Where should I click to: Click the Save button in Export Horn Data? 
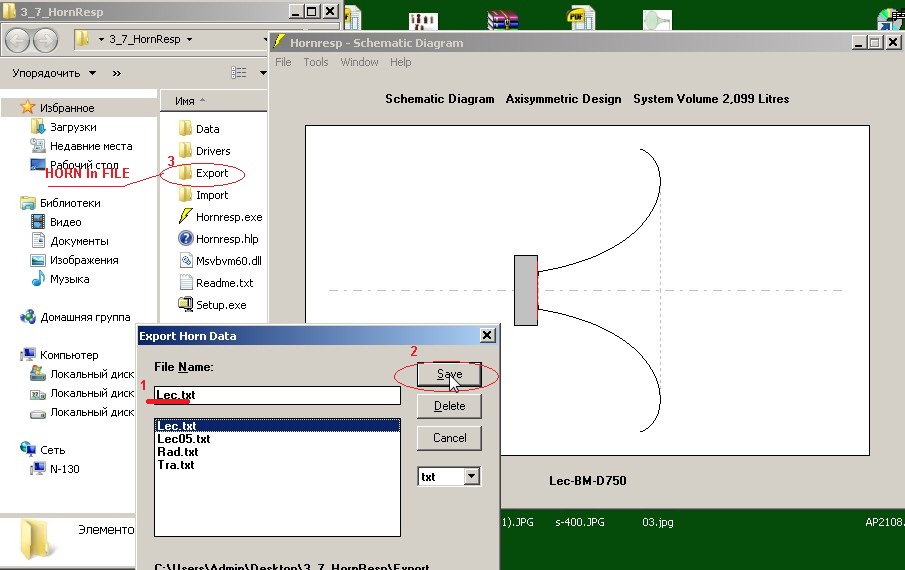449,374
